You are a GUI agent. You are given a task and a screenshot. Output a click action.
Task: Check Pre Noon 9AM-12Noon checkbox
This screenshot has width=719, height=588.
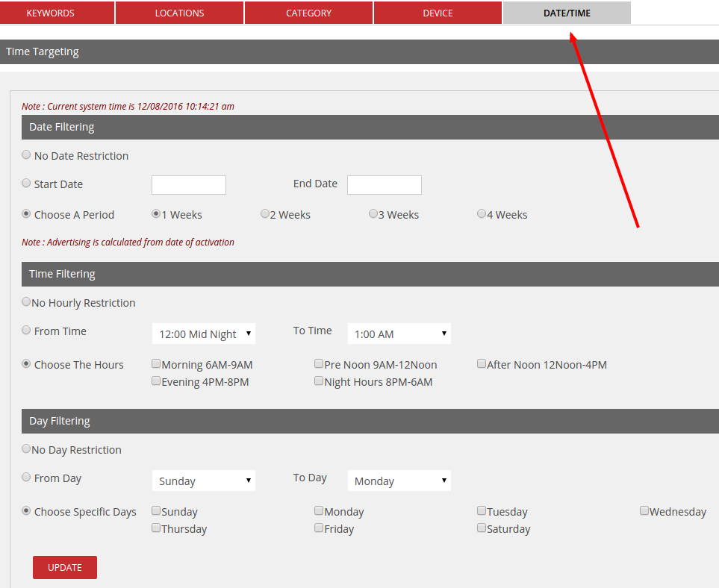pyautogui.click(x=319, y=364)
